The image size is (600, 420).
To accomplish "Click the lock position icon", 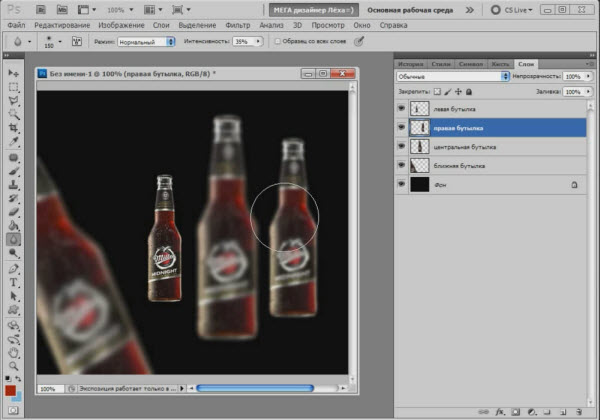I will [x=457, y=91].
